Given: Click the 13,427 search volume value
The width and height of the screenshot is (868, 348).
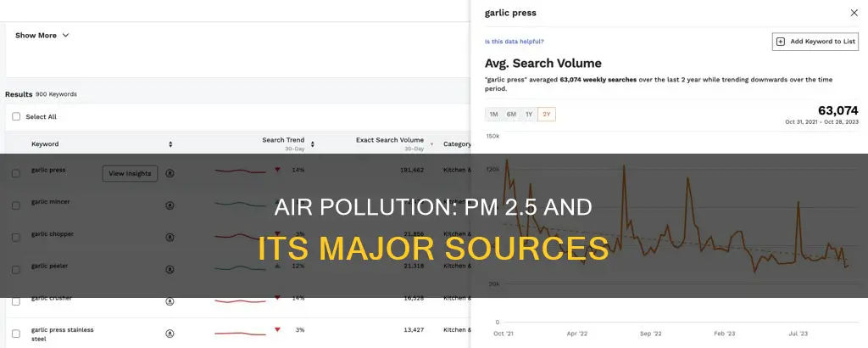Looking at the screenshot, I should (x=414, y=329).
